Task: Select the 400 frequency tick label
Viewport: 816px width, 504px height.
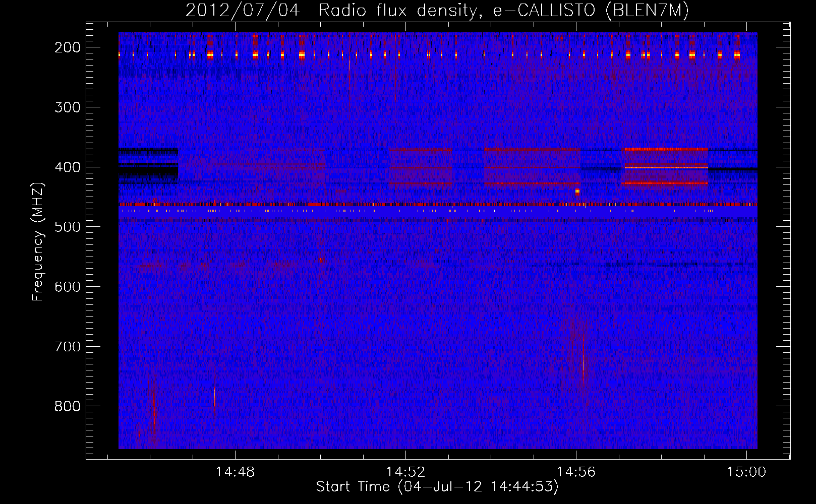Action: (x=67, y=167)
